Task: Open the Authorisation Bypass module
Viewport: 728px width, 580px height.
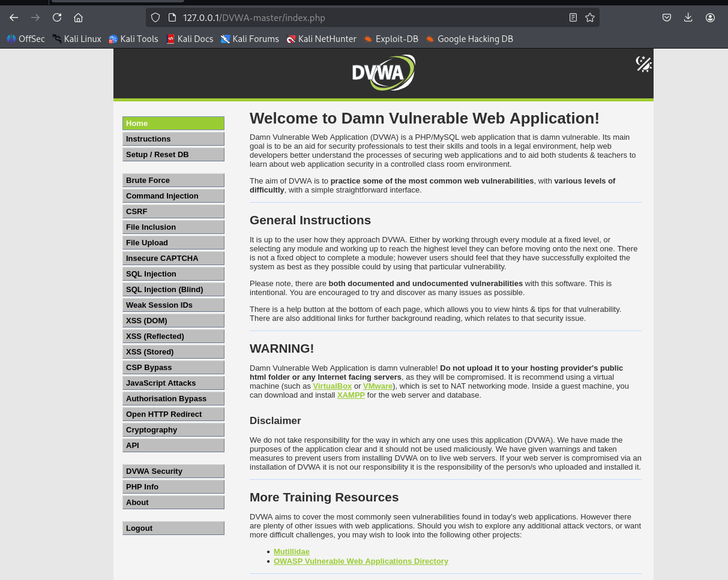Action: (x=173, y=398)
